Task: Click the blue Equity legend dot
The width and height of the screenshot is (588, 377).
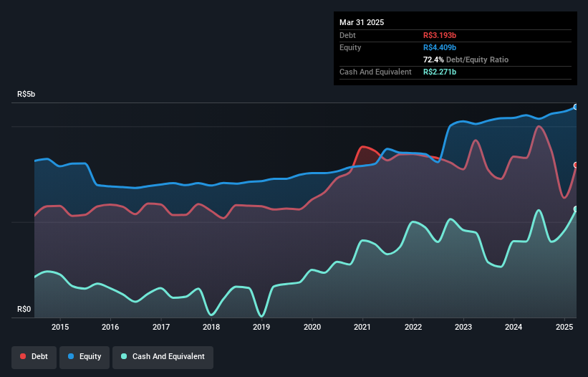Action: (71, 356)
